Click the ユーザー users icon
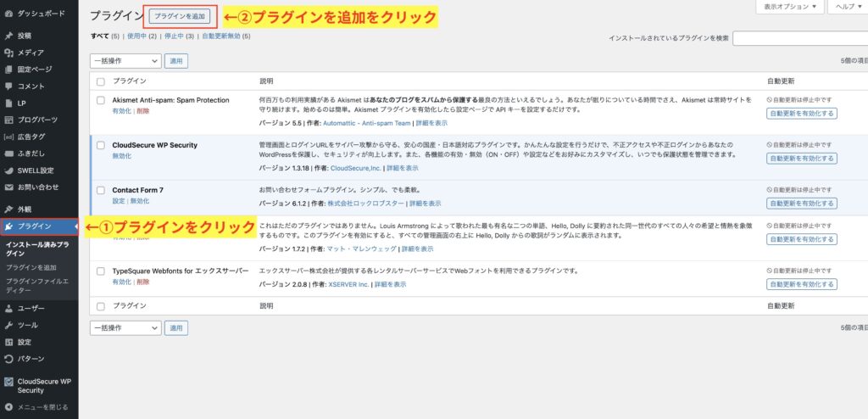The height and width of the screenshot is (419, 868). 8,309
